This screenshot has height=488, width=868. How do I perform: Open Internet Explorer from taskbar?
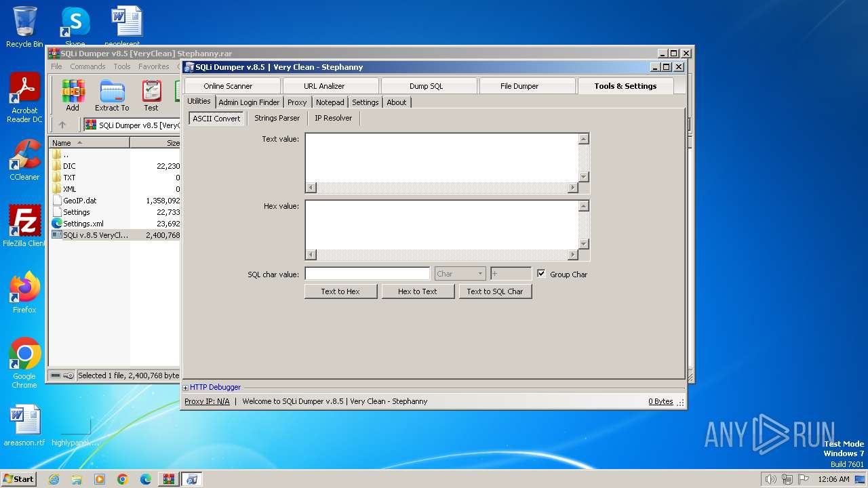point(54,479)
